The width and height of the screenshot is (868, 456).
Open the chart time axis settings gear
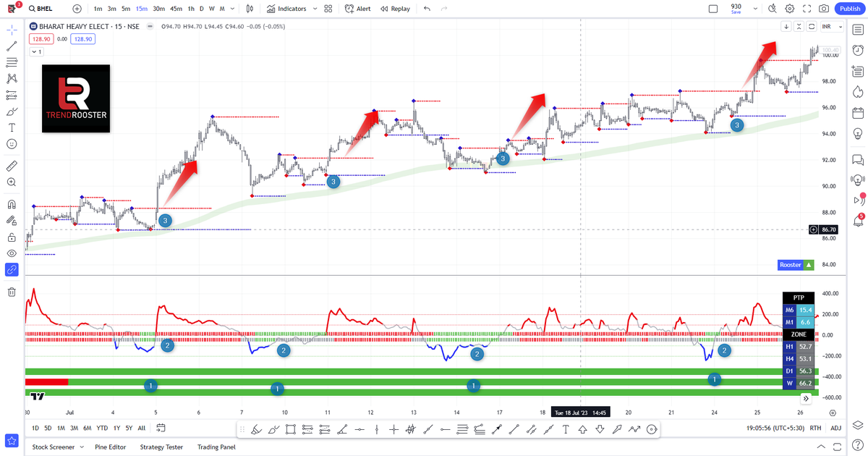833,413
